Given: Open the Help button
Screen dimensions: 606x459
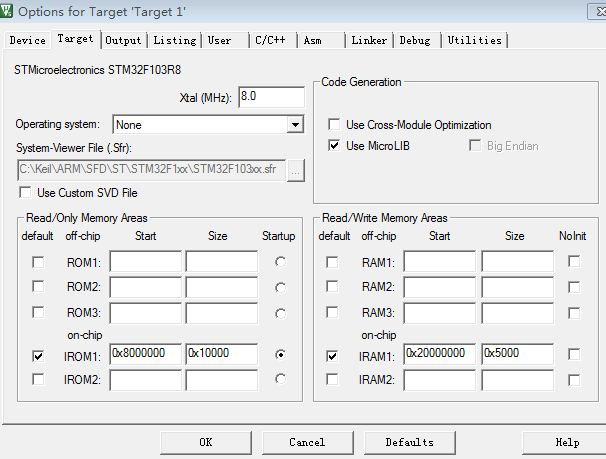Looking at the screenshot, I should click(566, 442).
